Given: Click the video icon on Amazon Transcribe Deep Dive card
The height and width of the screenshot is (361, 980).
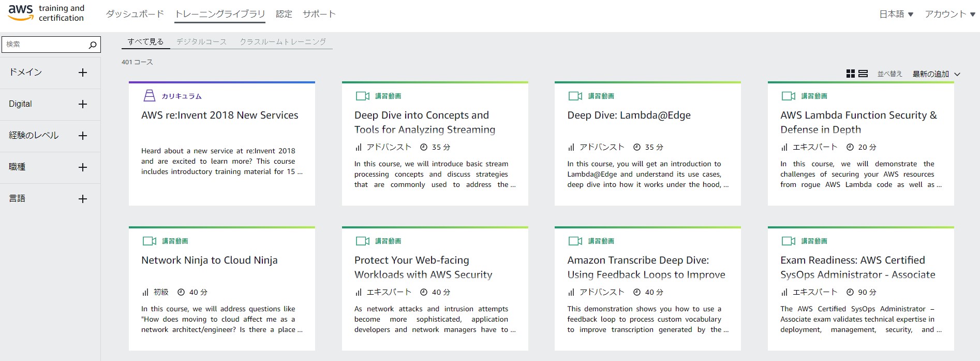Looking at the screenshot, I should tap(575, 241).
